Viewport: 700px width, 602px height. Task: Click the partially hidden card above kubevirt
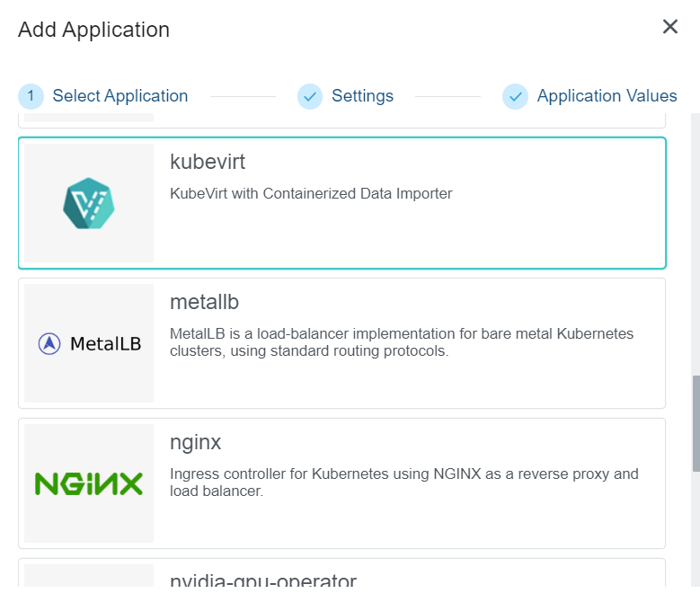[x=341, y=120]
